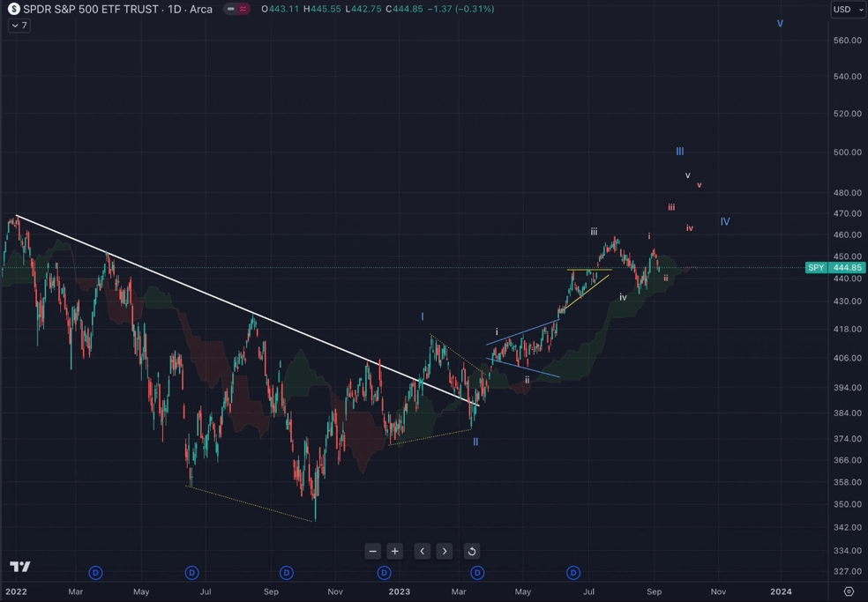The width and height of the screenshot is (868, 602).
Task: Click the dividend marker near September 2022
Action: [286, 573]
